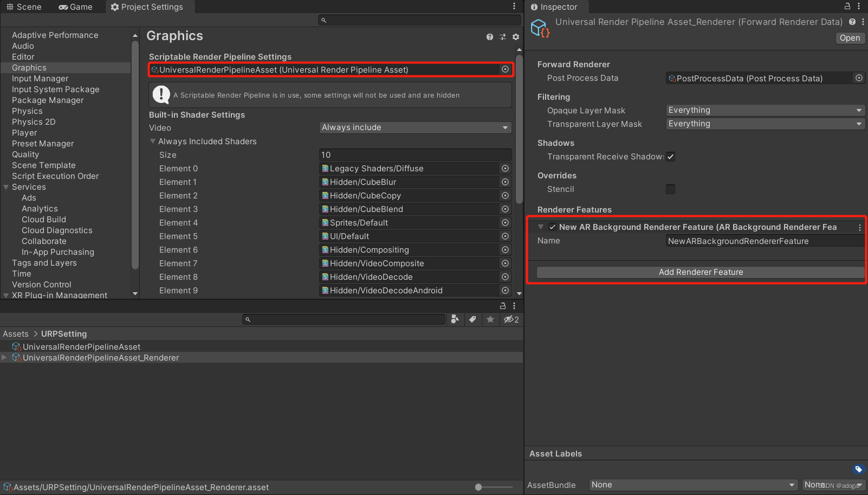Click the search-by-type icon in the Project window
This screenshot has height=495, width=868.
click(455, 319)
